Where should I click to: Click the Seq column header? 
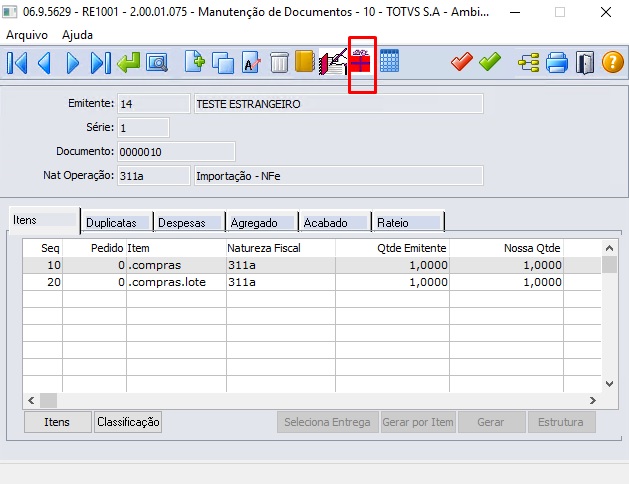43,248
